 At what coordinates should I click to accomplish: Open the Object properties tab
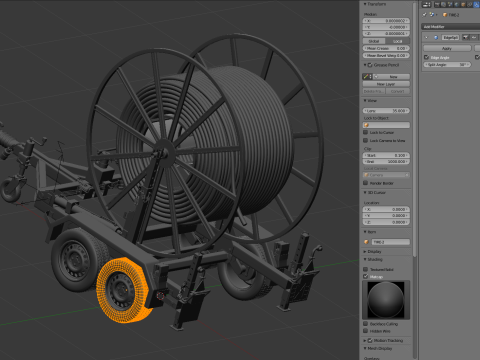coord(463,5)
